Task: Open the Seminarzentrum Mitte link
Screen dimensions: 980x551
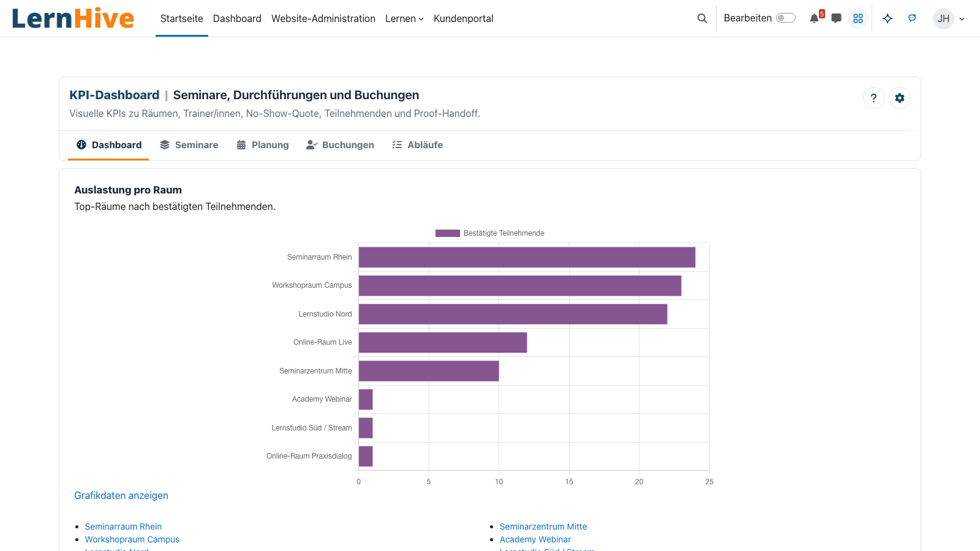Action: tap(543, 527)
